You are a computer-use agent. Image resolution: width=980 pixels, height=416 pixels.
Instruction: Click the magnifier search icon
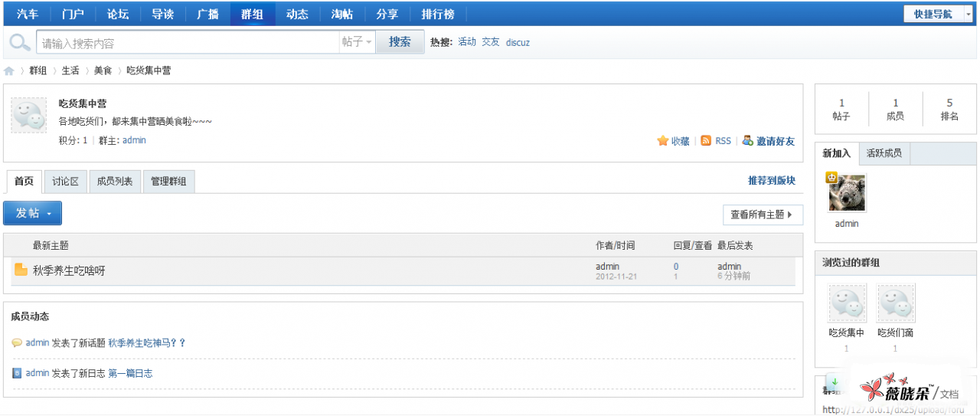coord(19,42)
